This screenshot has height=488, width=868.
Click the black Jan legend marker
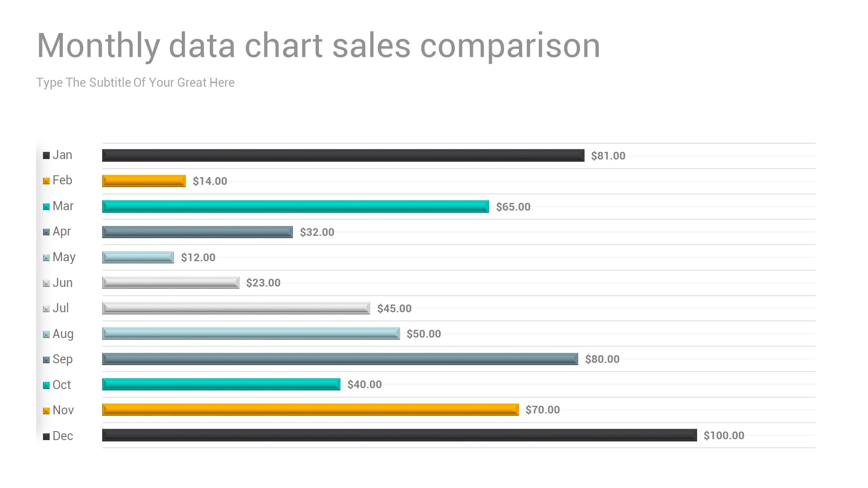point(46,155)
